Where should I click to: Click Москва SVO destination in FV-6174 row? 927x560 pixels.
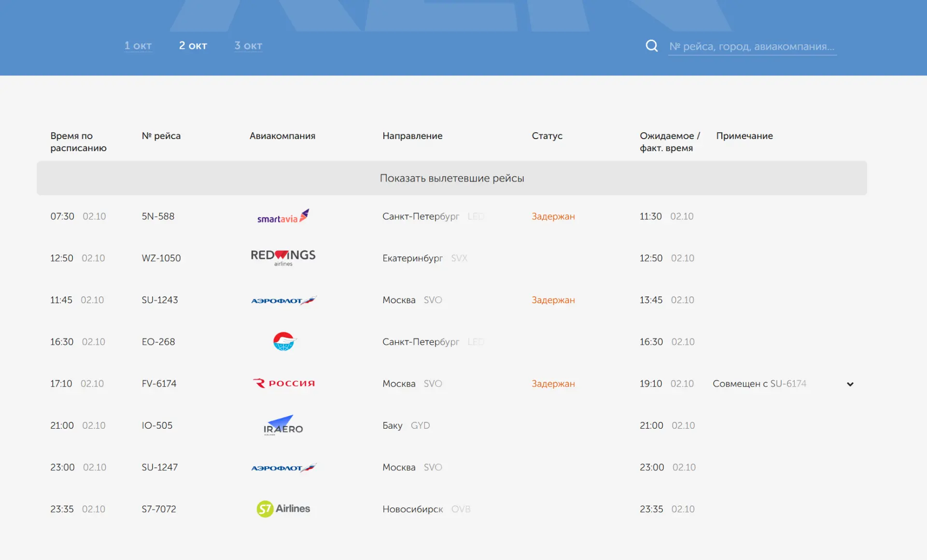coord(412,384)
